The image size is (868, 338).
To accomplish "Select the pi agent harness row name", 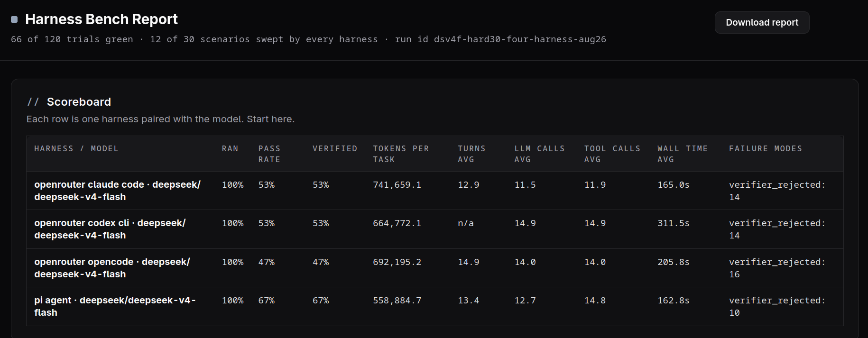I will click(x=115, y=306).
